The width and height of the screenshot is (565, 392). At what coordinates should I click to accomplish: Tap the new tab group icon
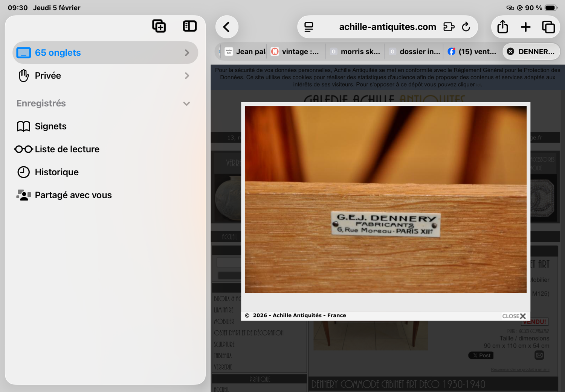click(x=159, y=26)
